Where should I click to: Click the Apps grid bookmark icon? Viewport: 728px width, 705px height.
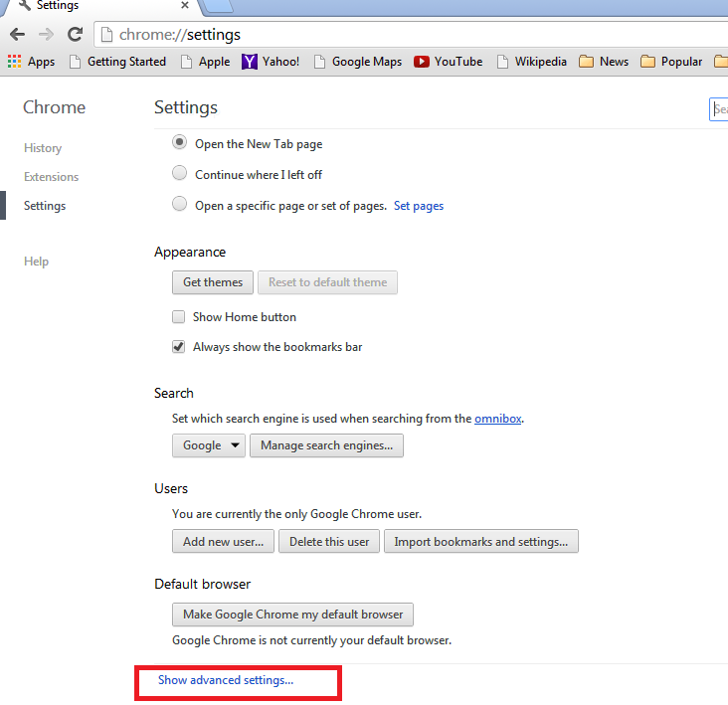14,62
